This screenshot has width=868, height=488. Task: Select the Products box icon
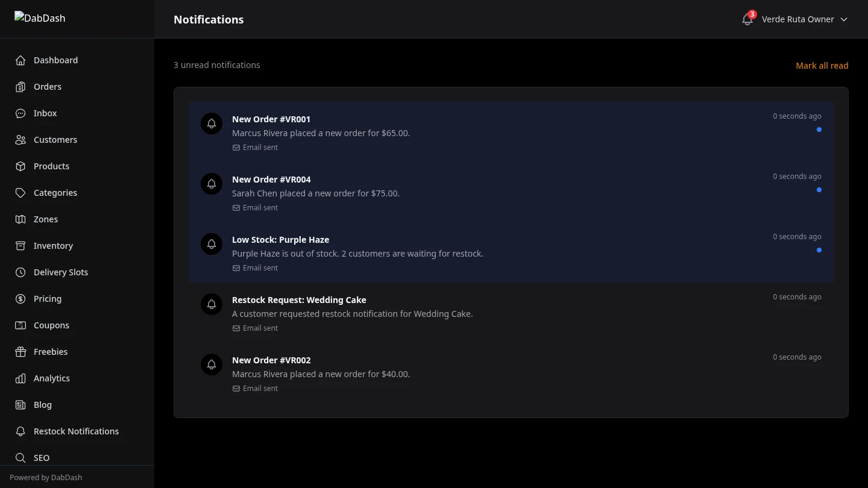click(x=20, y=166)
